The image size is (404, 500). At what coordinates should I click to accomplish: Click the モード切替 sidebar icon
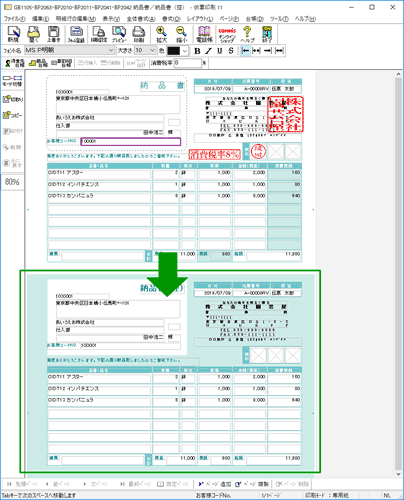(12, 81)
